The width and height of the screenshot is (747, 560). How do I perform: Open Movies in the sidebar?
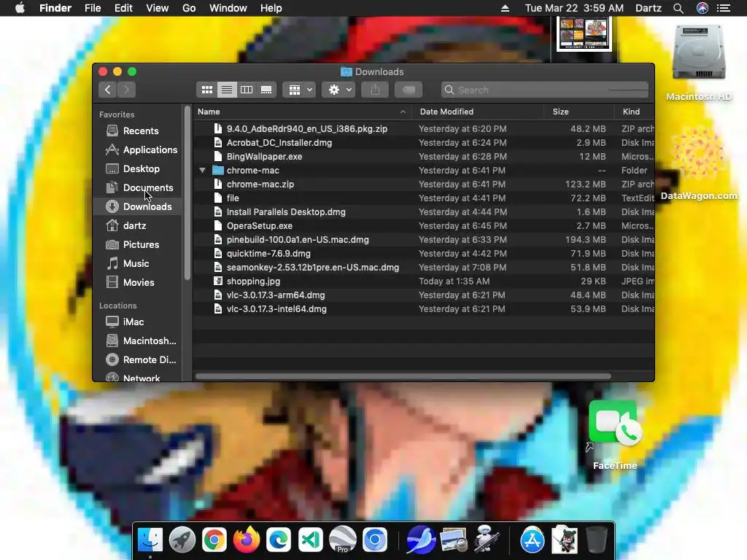tap(137, 282)
